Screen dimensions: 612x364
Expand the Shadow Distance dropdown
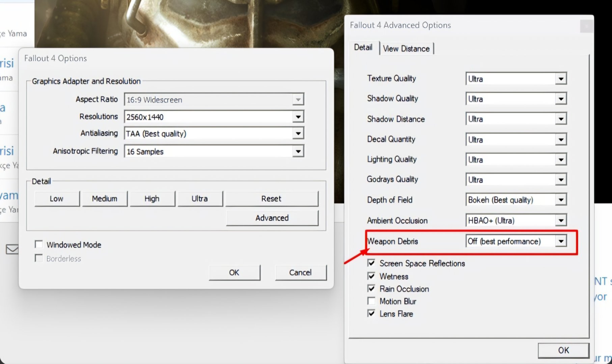click(516, 119)
